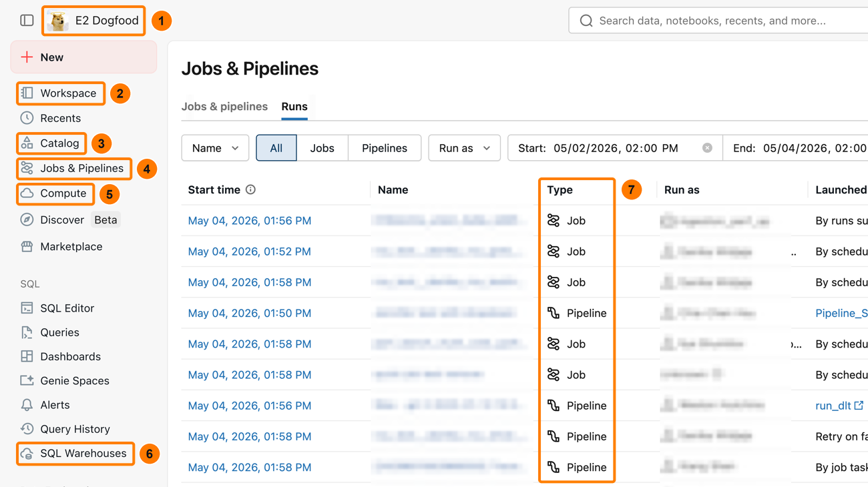868x487 pixels.
Task: Click the Queries file icon
Action: point(27,332)
